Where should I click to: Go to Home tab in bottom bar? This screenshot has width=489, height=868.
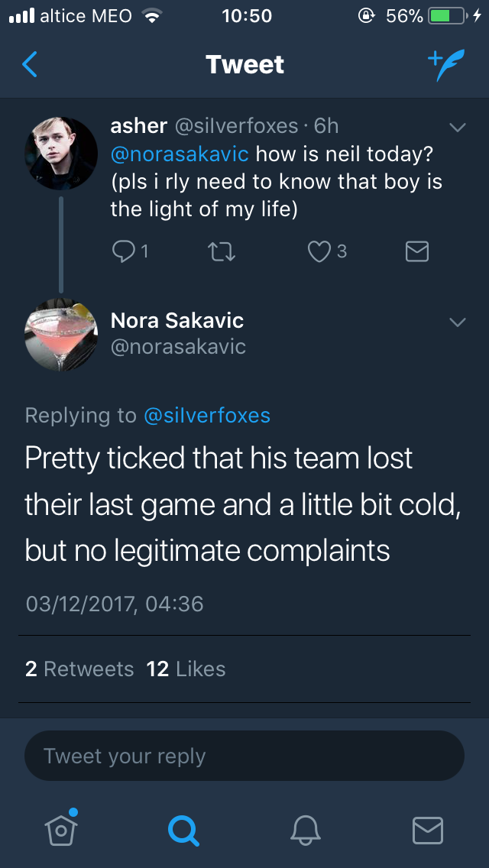pos(60,829)
